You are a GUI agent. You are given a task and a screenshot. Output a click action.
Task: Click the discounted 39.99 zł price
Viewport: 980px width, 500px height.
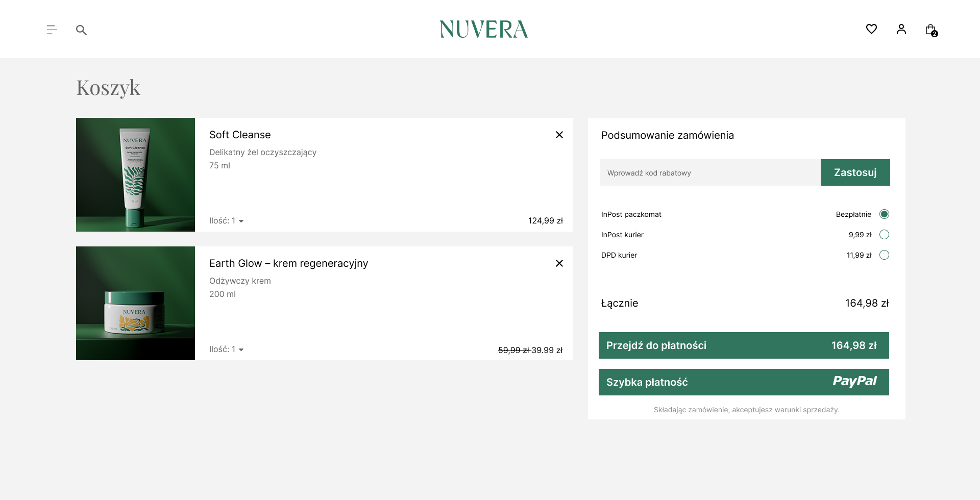click(x=547, y=351)
